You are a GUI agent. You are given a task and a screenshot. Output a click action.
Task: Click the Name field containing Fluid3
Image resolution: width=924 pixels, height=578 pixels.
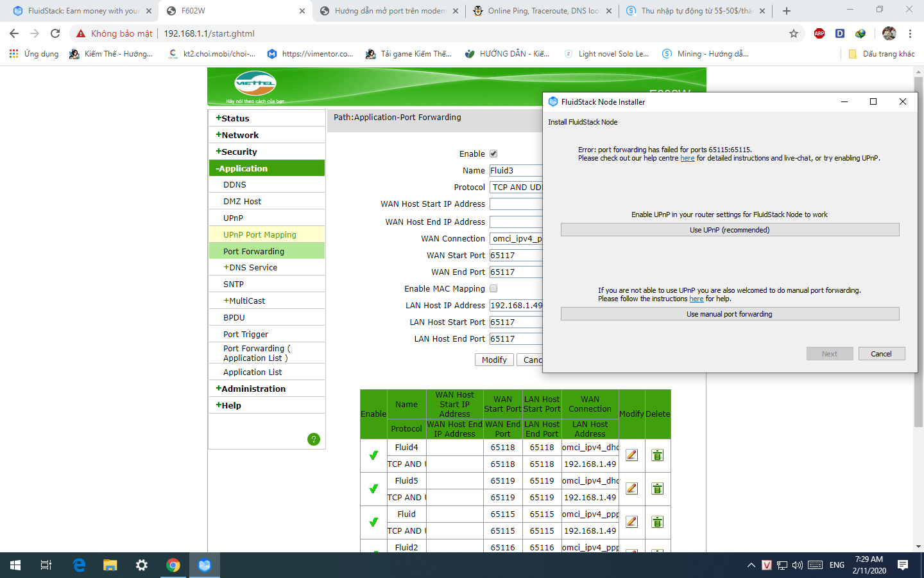pyautogui.click(x=516, y=170)
